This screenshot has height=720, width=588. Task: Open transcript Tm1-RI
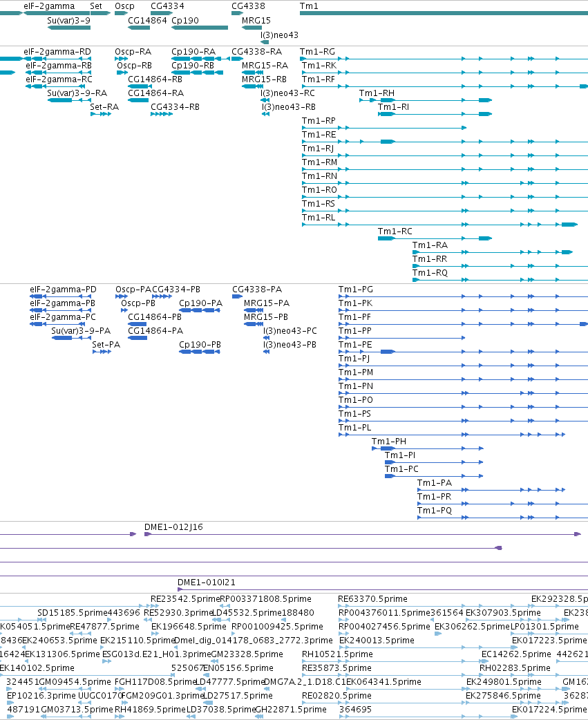tap(393, 107)
